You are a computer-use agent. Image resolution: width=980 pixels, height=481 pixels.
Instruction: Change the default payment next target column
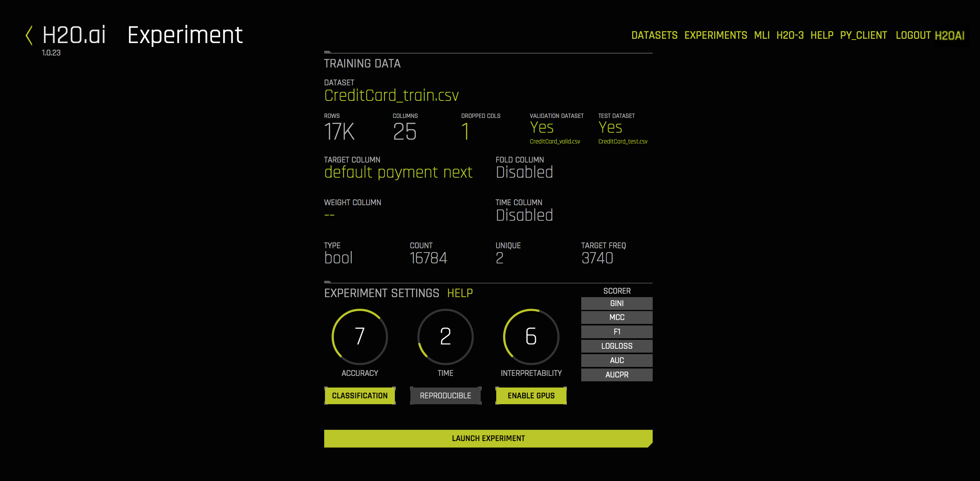click(x=398, y=172)
